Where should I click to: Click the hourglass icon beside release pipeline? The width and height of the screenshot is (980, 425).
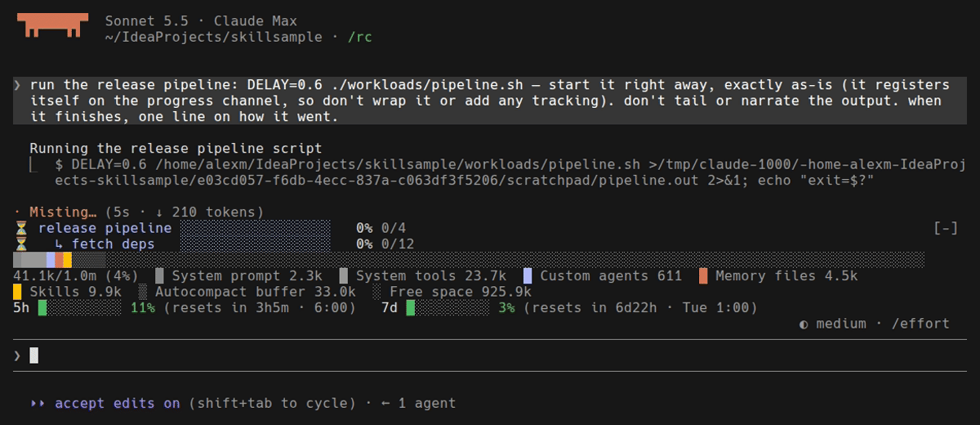(21, 228)
